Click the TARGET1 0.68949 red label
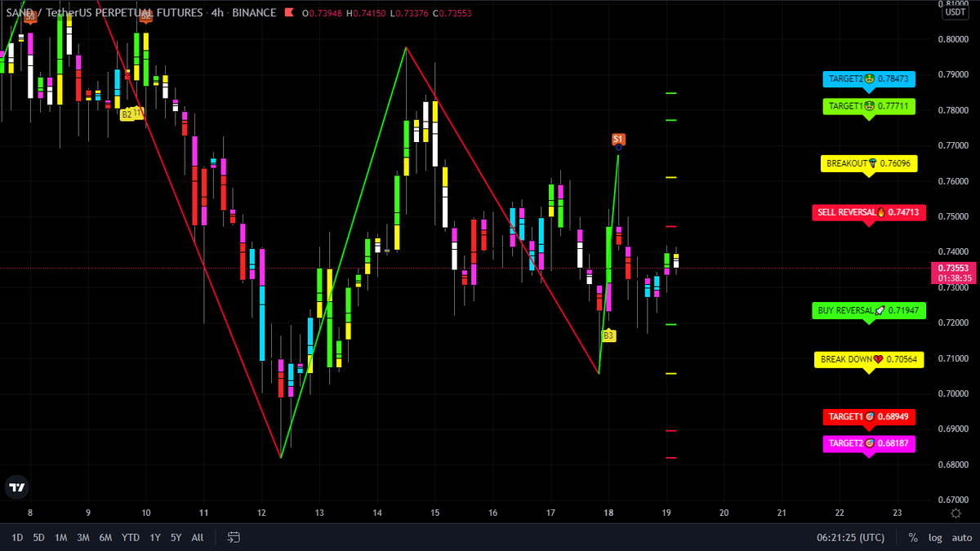Screen dimensions: 980x551 click(x=869, y=416)
